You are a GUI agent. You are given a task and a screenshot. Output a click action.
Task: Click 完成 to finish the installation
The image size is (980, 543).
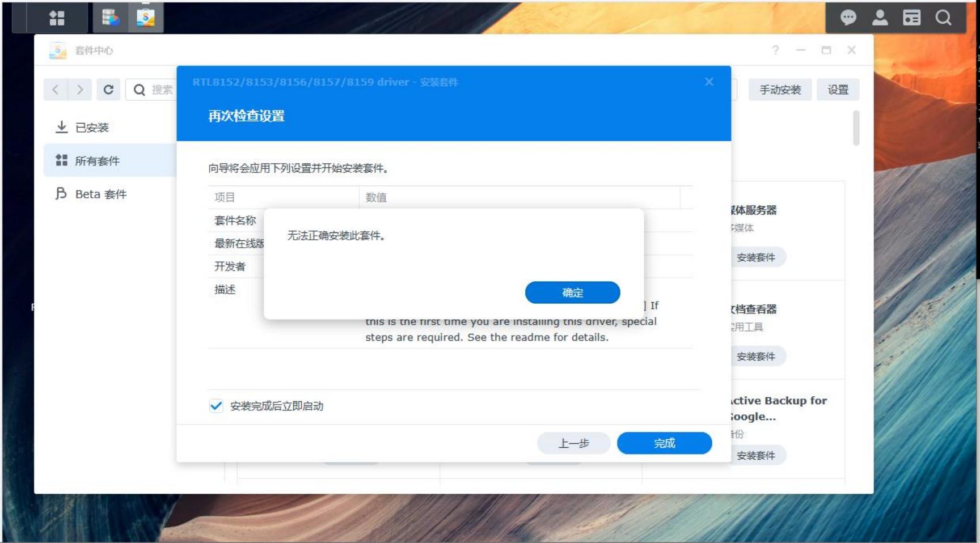pyautogui.click(x=664, y=443)
